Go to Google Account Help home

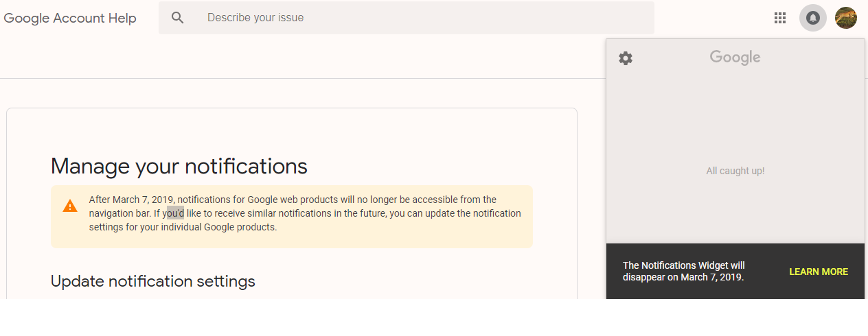70,19
